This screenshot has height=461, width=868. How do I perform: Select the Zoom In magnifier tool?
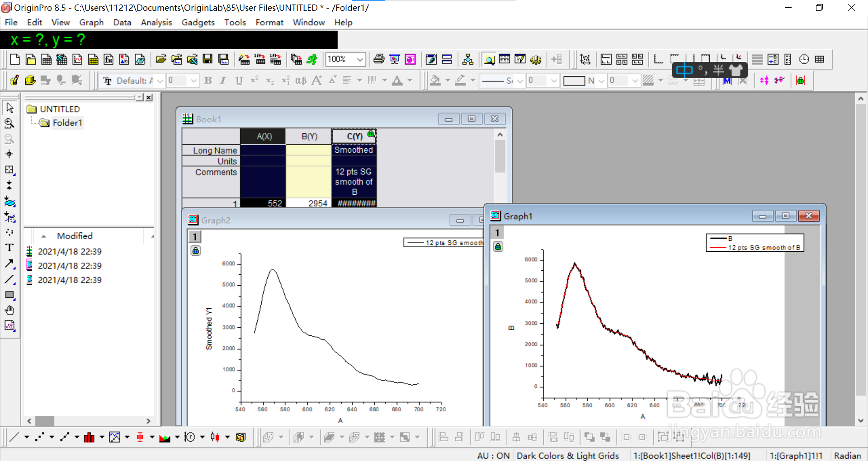(x=9, y=123)
